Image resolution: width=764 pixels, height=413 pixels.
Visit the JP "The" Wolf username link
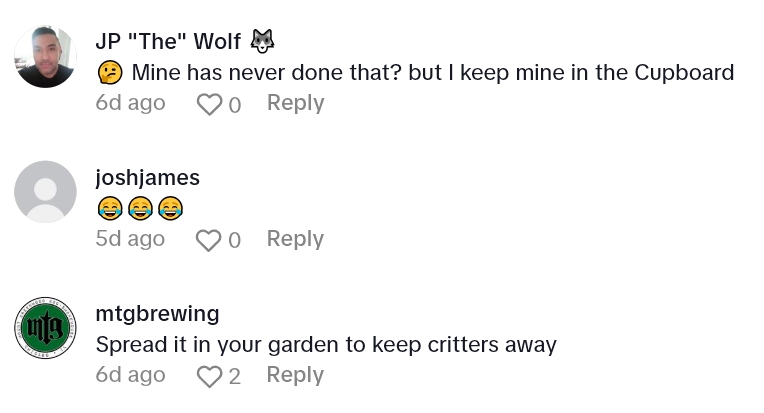[x=167, y=41]
